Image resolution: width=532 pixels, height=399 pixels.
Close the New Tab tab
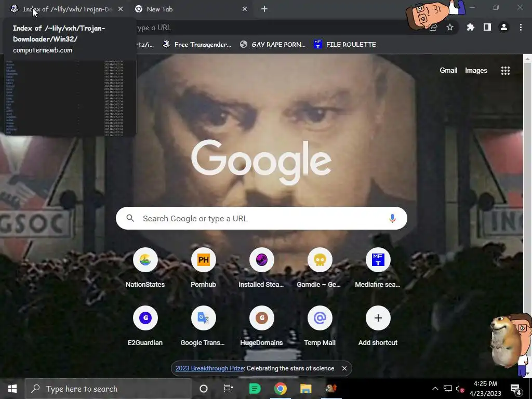245,9
